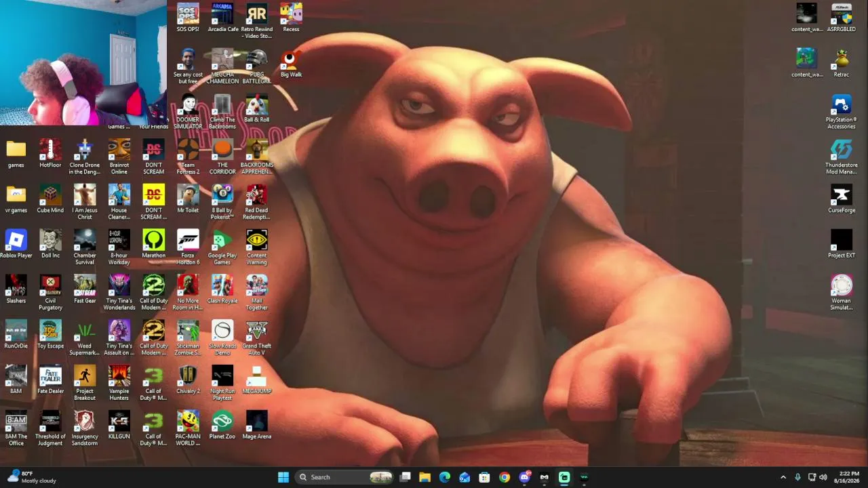Select the HotFloor game icon

tap(50, 154)
